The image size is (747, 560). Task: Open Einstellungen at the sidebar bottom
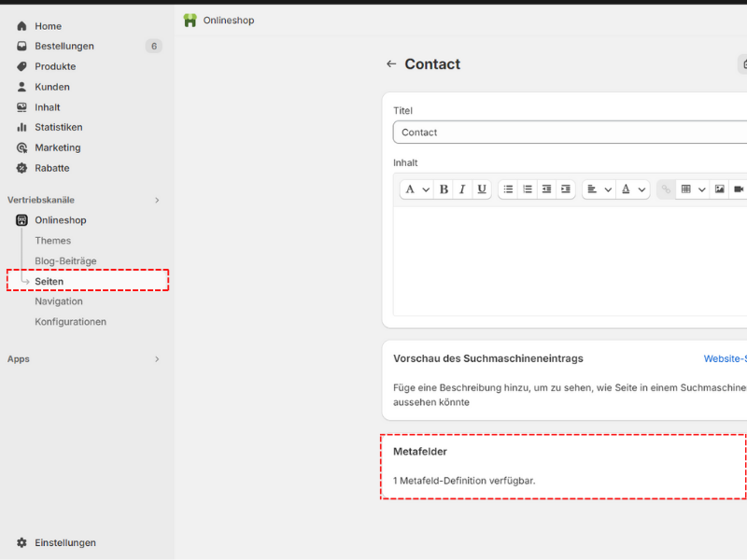65,543
